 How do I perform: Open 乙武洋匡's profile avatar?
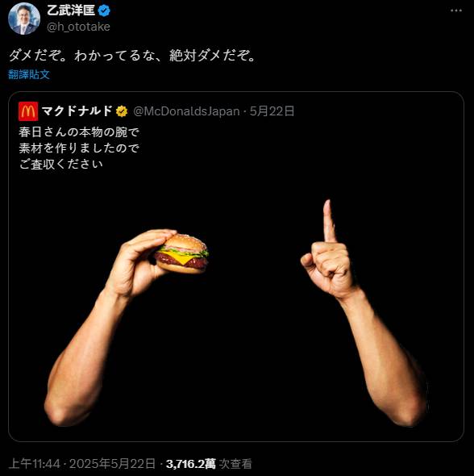(x=24, y=19)
